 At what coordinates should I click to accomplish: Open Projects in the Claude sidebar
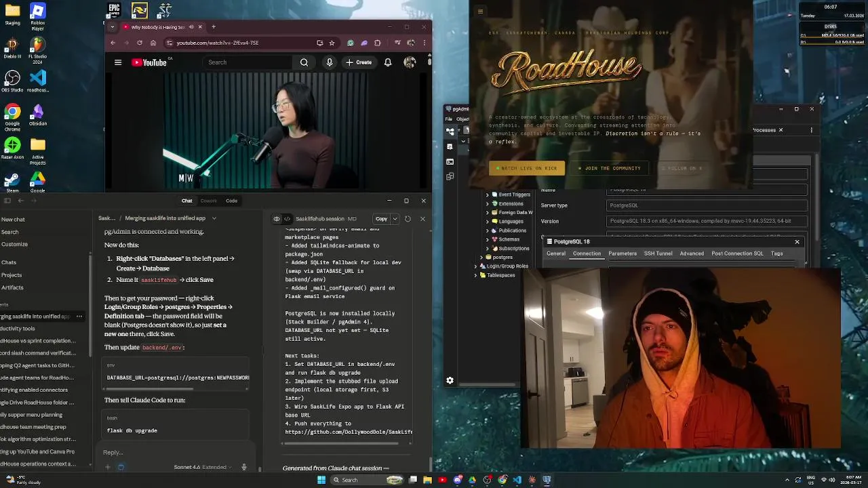tap(12, 275)
